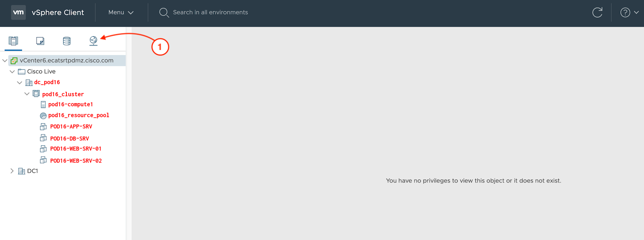Select the POD16-APP-SRV virtual machine
This screenshot has width=644, height=240.
[x=71, y=126]
